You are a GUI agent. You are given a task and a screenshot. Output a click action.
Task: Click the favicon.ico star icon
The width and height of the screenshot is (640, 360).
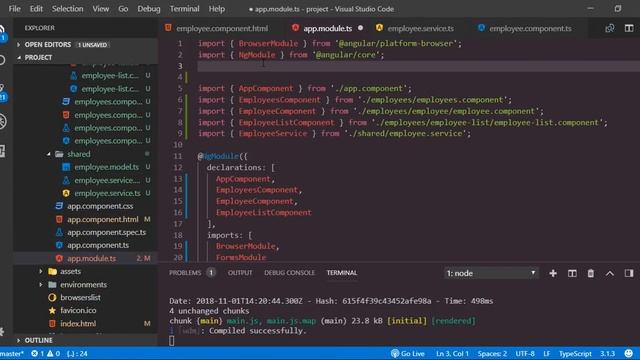click(x=52, y=311)
